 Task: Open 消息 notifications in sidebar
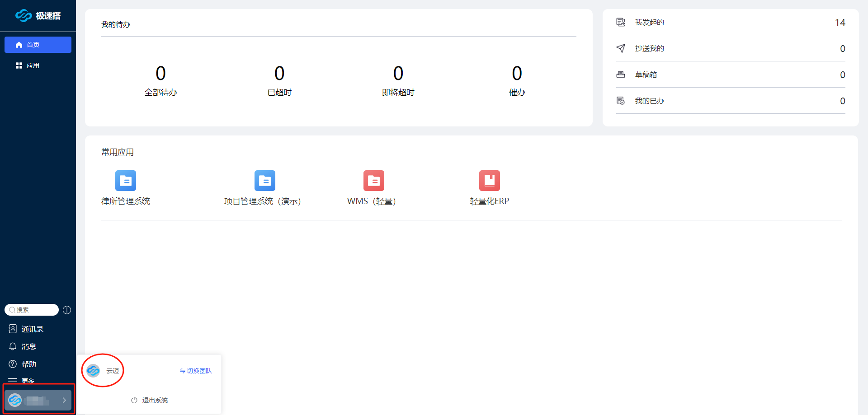pyautogui.click(x=28, y=346)
